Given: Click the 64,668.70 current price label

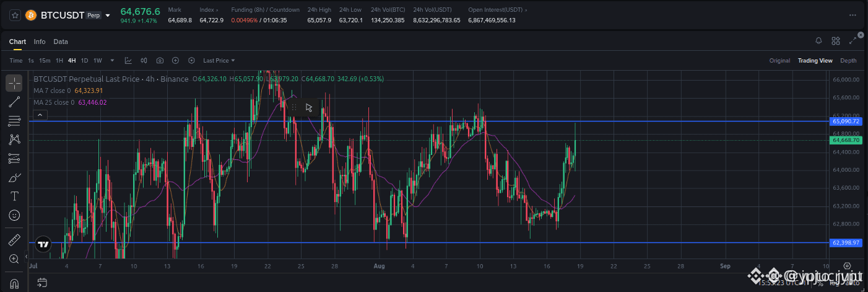Looking at the screenshot, I should 844,140.
